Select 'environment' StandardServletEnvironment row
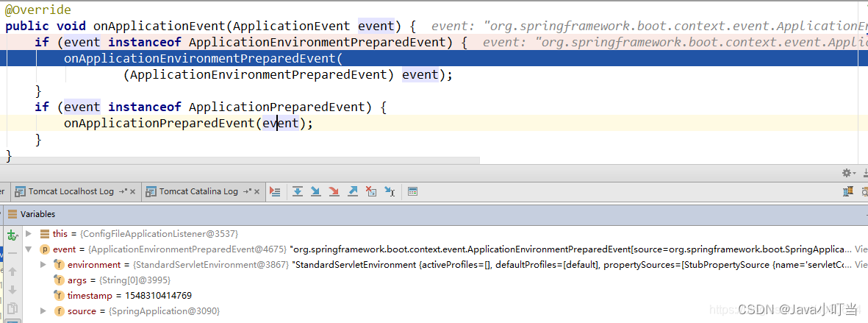The width and height of the screenshot is (868, 323). point(445,265)
